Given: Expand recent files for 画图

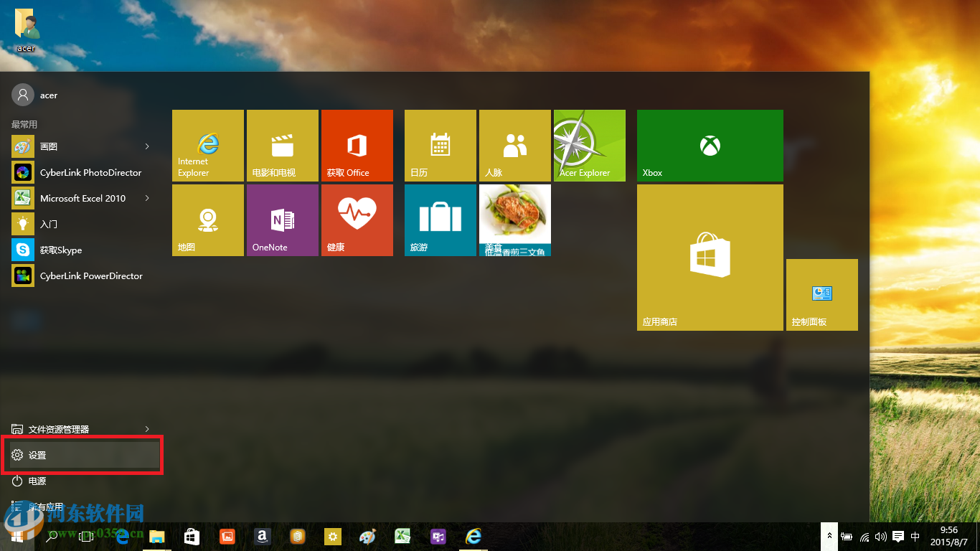Looking at the screenshot, I should click(x=147, y=146).
